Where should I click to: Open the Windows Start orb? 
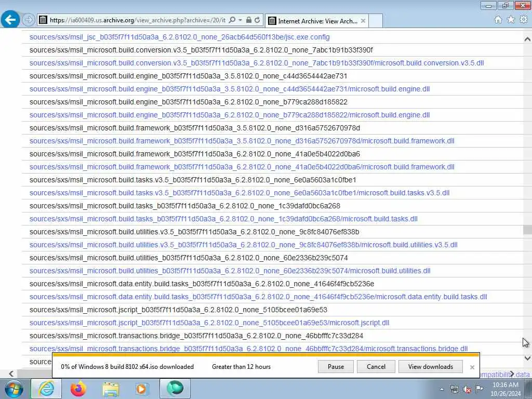[x=14, y=389]
